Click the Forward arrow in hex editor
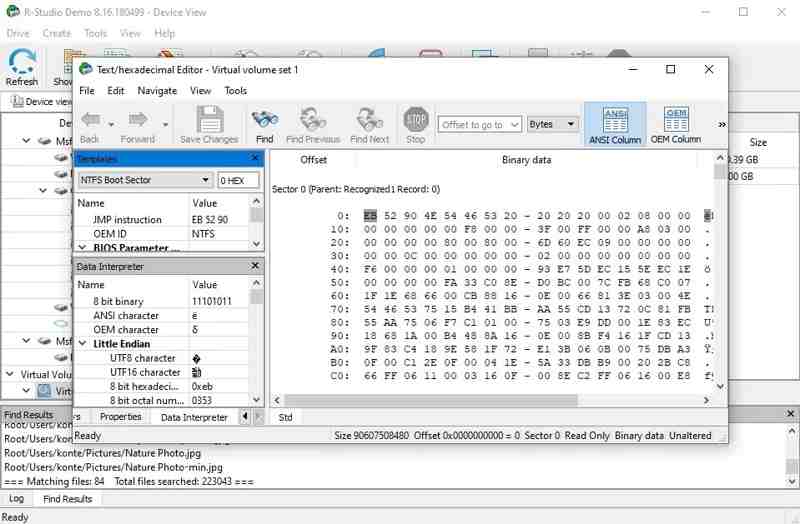This screenshot has height=524, width=800. coord(137,120)
